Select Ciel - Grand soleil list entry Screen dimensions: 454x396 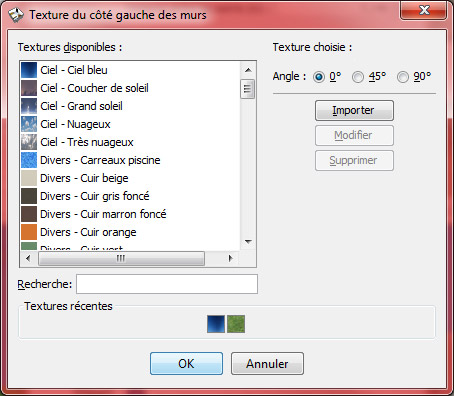click(x=81, y=106)
